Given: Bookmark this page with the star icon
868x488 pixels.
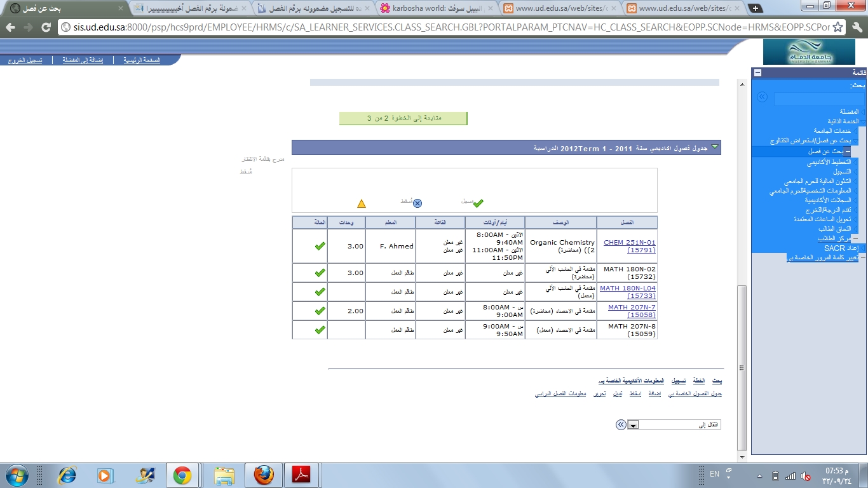Looking at the screenshot, I should coord(838,27).
